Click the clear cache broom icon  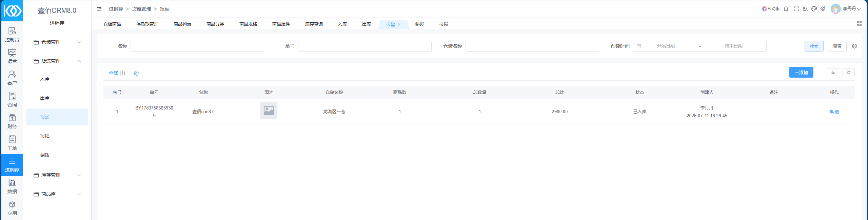pyautogui.click(x=823, y=9)
